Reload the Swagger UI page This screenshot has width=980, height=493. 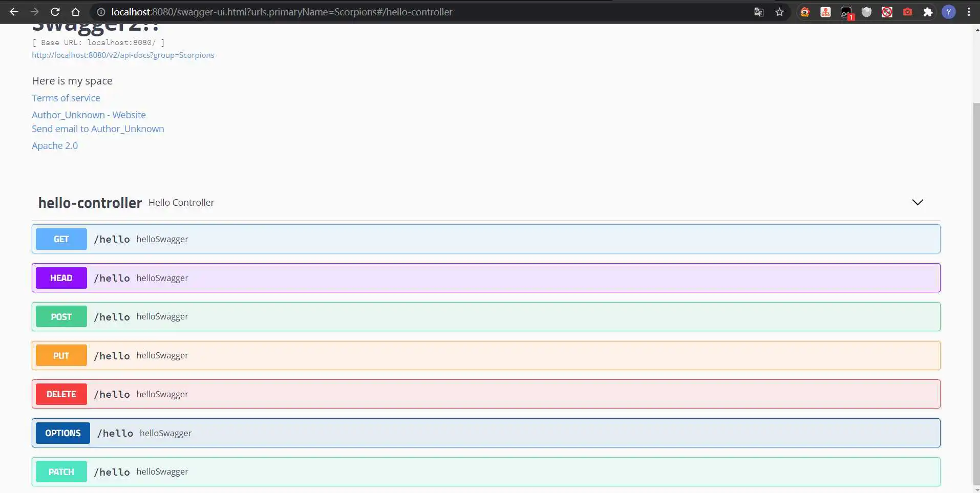click(x=55, y=12)
